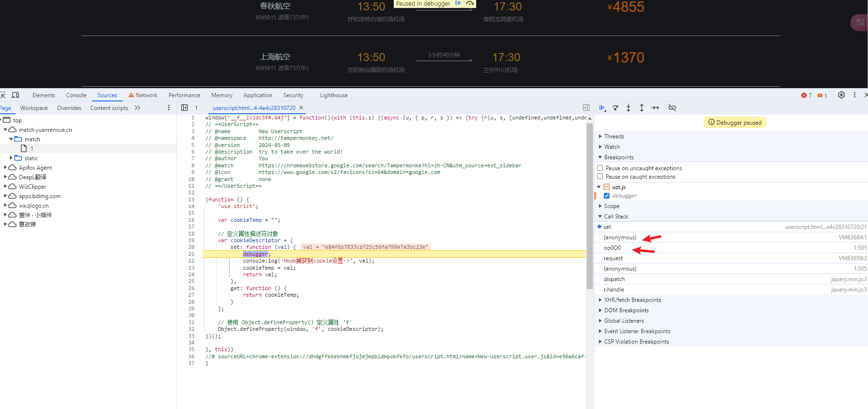Show more navigator tabs chevron
This screenshot has height=409, width=868.
[x=138, y=108]
